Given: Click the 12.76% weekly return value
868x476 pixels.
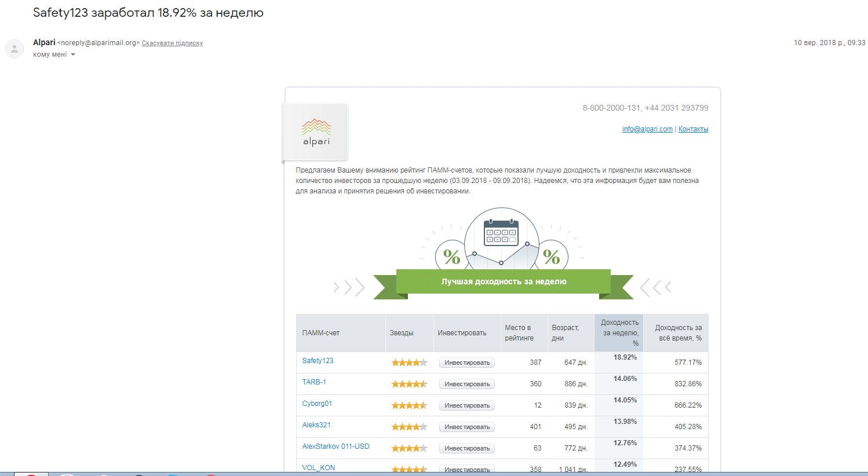Looking at the screenshot, I should tap(625, 443).
